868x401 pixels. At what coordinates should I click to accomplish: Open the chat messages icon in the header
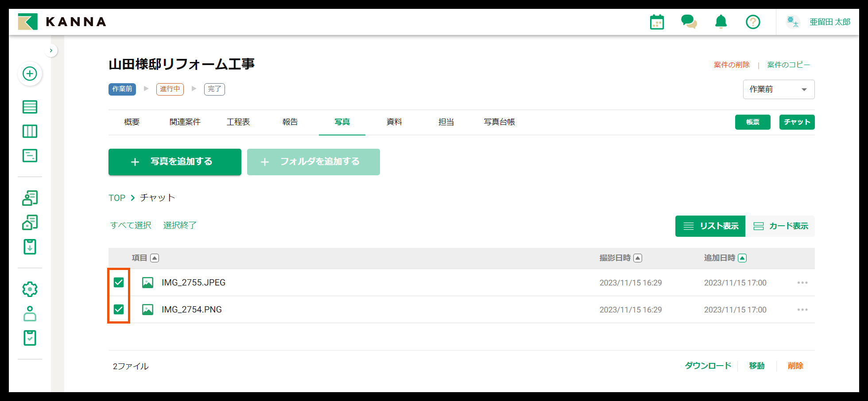click(x=689, y=22)
